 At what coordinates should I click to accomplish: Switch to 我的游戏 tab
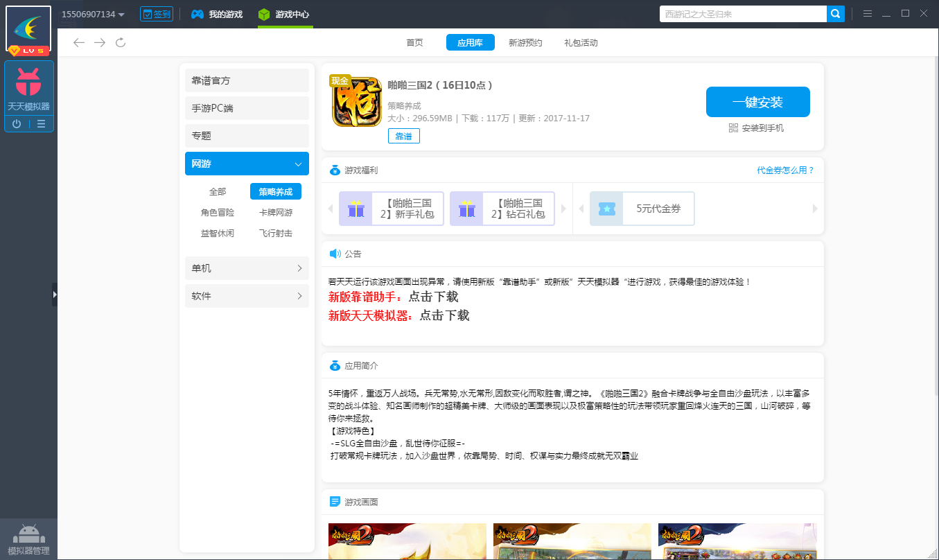(x=217, y=15)
